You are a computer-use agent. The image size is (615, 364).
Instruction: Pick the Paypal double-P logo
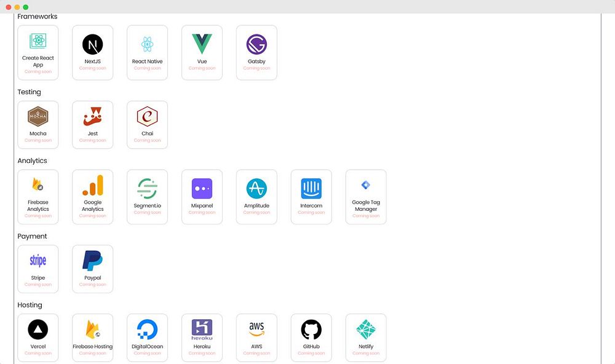(93, 261)
